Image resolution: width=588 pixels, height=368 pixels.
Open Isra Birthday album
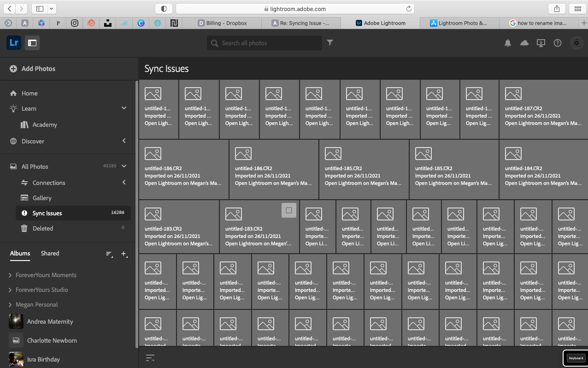43,359
